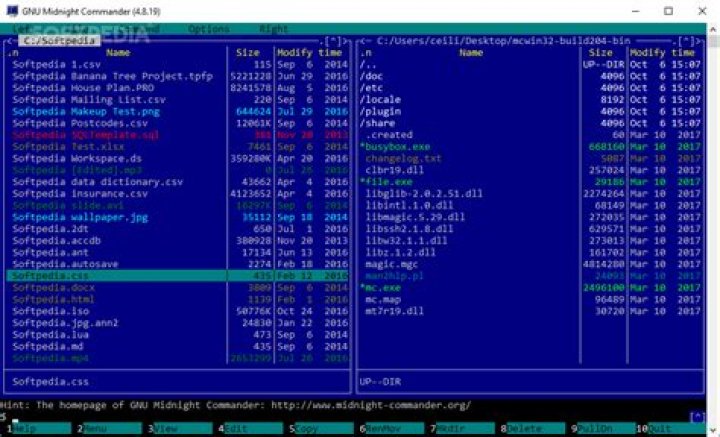Select Softpedia insurance.csv
The width and height of the screenshot is (720, 437).
(x=177, y=194)
